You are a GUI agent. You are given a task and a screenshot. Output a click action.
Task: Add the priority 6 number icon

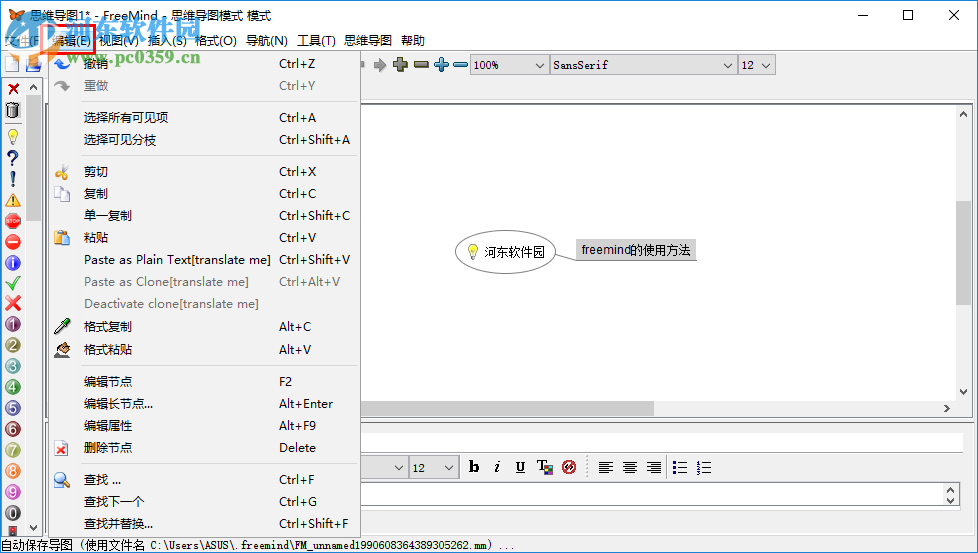coord(13,429)
